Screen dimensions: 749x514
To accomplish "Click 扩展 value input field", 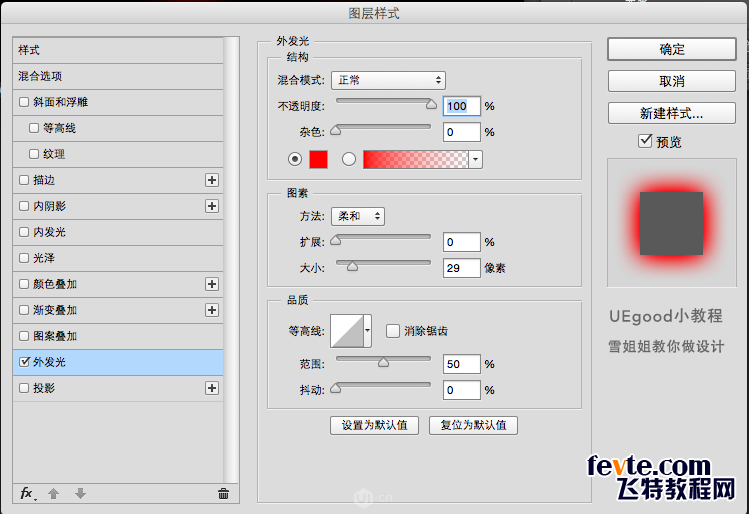I will tap(461, 242).
